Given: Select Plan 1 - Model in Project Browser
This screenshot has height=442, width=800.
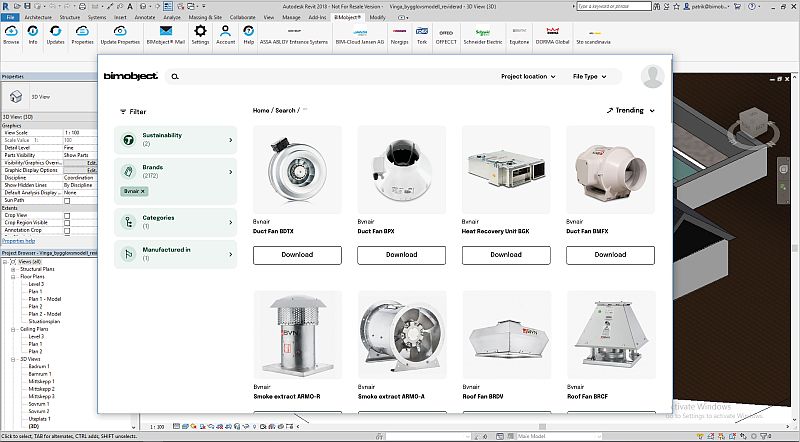Looking at the screenshot, I should tap(45, 299).
